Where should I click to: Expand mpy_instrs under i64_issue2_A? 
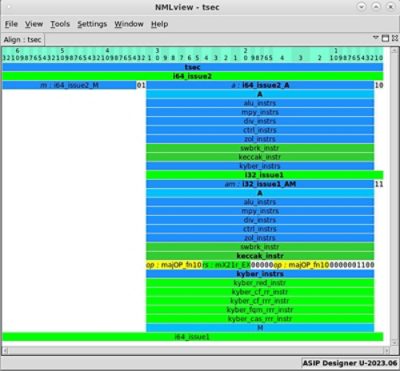[x=260, y=112]
